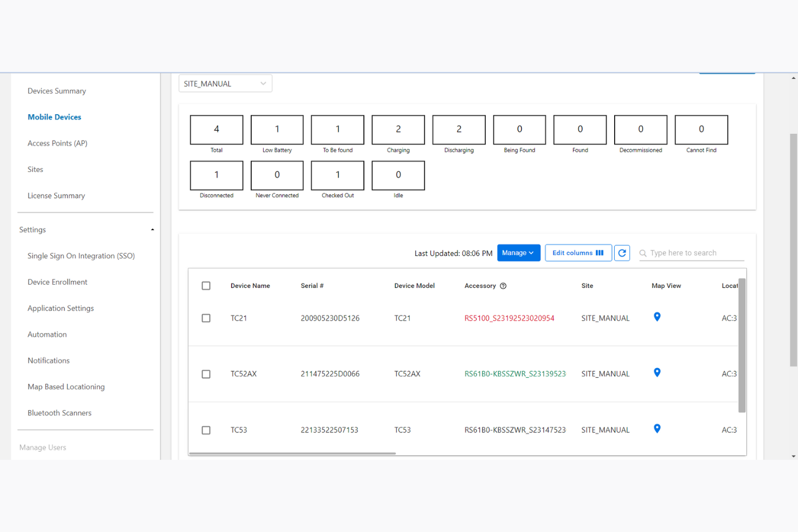Viewport: 798px width, 532px height.
Task: Refresh the device list
Action: click(622, 253)
